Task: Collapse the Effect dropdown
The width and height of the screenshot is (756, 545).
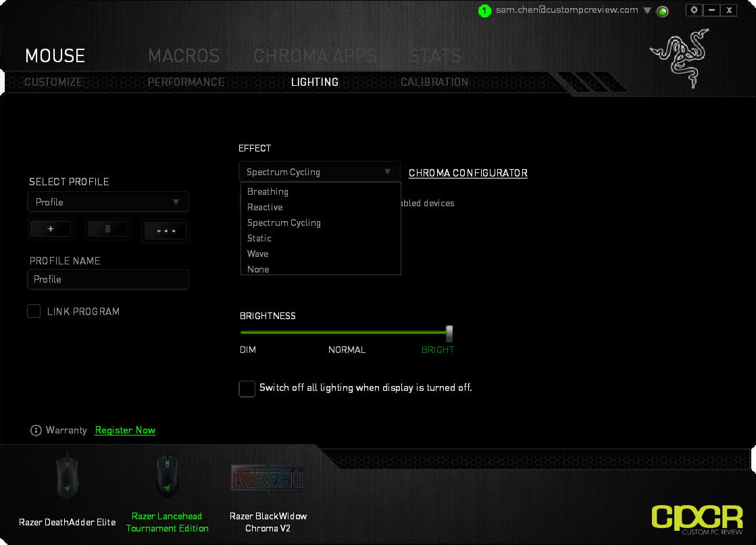Action: click(319, 172)
